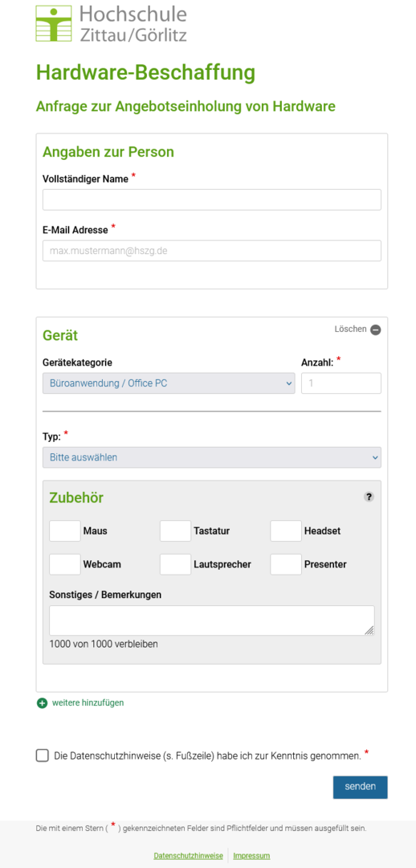416x868 pixels.
Task: Open the Zubehör help question mark
Action: pyautogui.click(x=369, y=497)
